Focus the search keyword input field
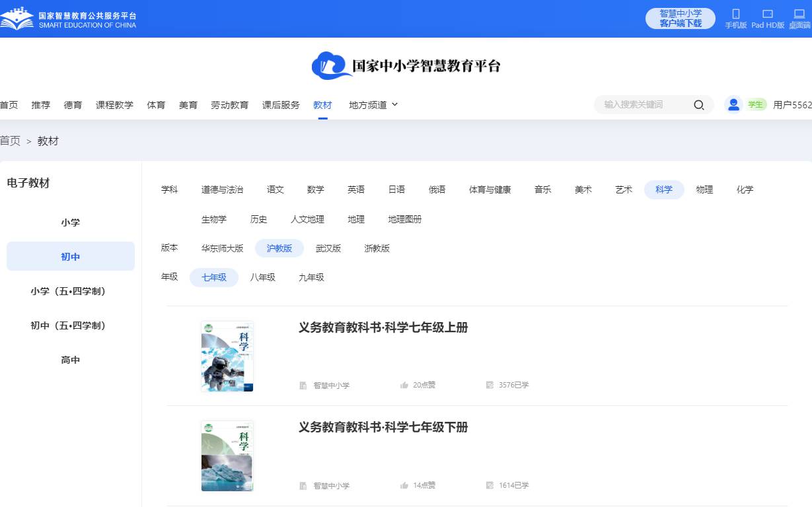Screen dimensions: 812x507 644,104
